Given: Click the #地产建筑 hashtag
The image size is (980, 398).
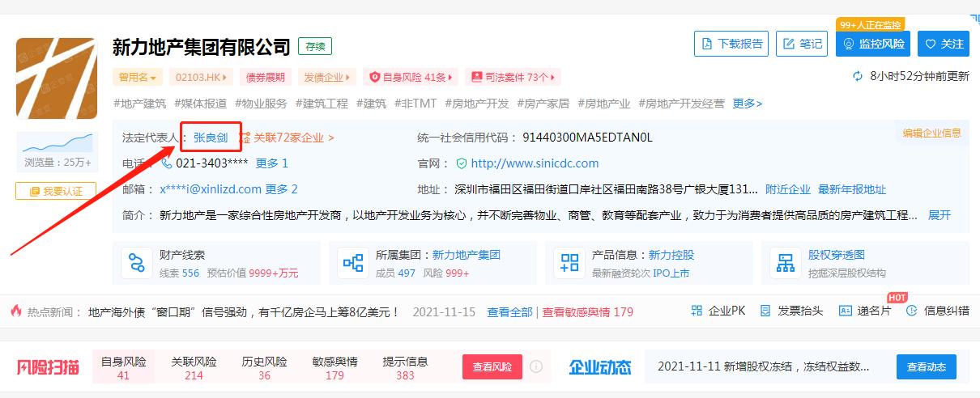Looking at the screenshot, I should 140,104.
